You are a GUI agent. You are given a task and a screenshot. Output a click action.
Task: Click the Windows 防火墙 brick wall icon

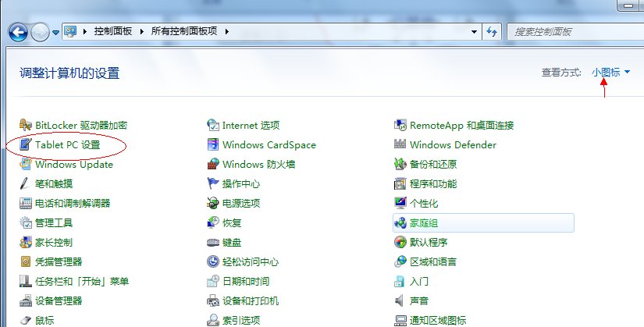[213, 164]
